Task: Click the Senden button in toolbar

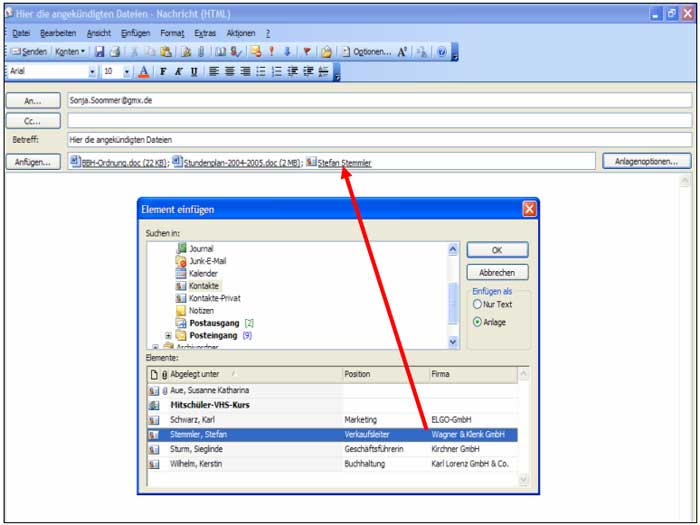Action: coord(29,51)
